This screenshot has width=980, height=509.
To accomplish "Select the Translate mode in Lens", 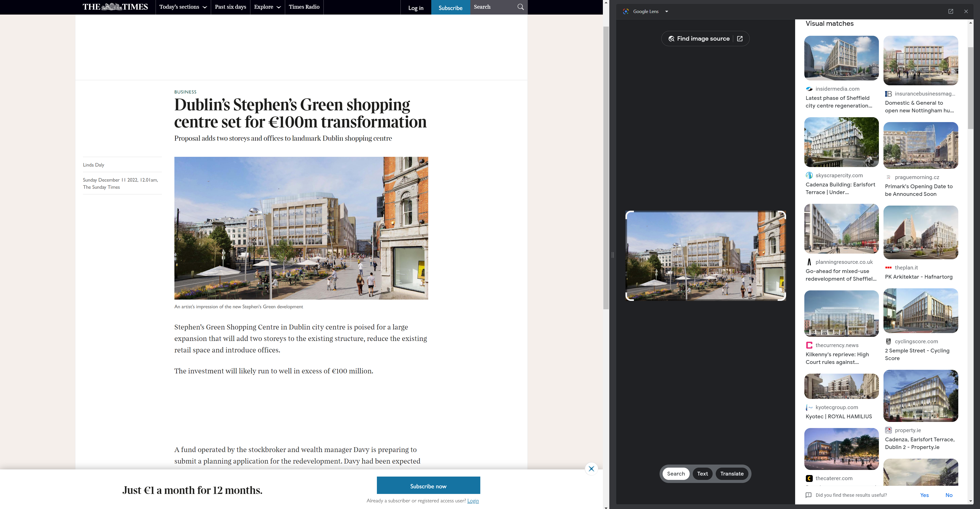I will (x=732, y=474).
